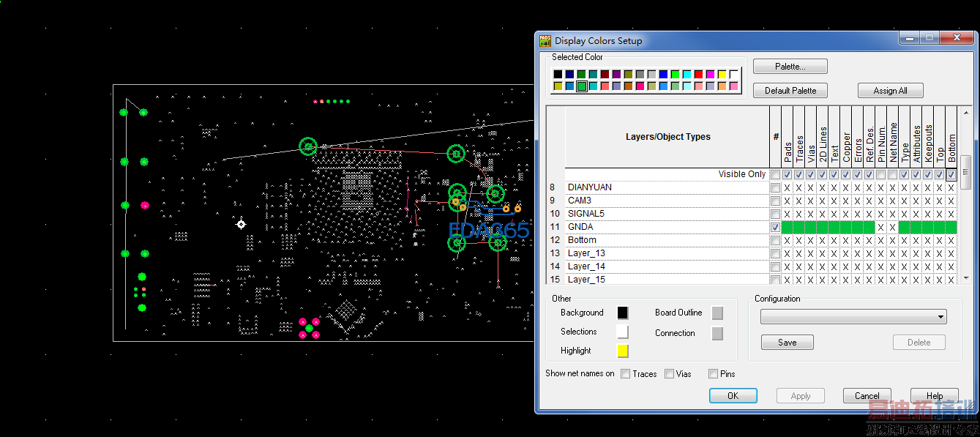Click the Default Palette button
The height and width of the screenshot is (437, 980).
click(x=790, y=91)
